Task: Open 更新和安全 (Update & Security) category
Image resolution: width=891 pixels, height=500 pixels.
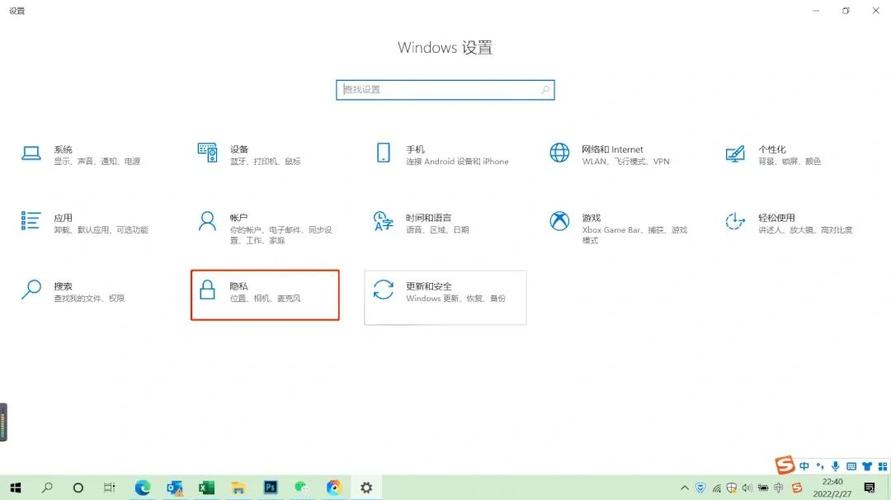Action: (x=445, y=297)
